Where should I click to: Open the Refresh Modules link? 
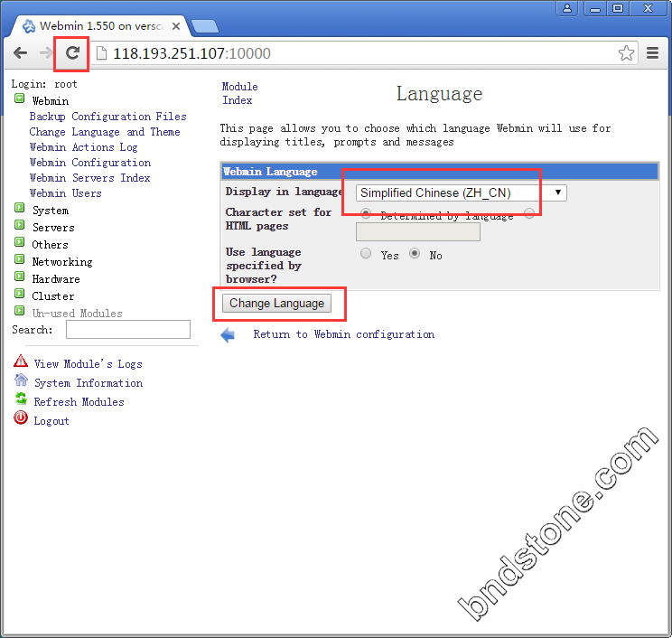pos(79,402)
